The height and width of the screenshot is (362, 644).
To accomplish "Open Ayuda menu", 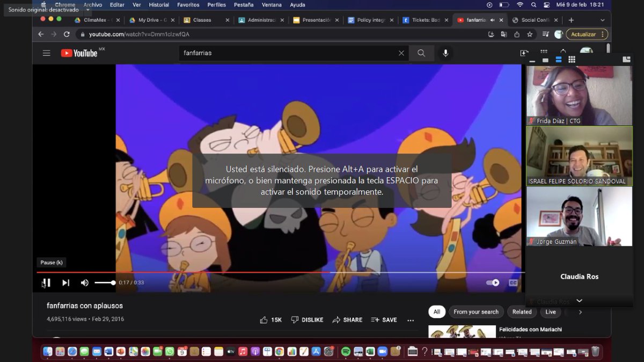I will [x=297, y=5].
